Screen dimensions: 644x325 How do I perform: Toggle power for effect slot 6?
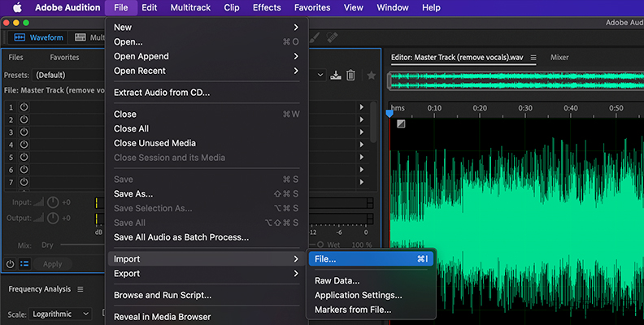[24, 170]
